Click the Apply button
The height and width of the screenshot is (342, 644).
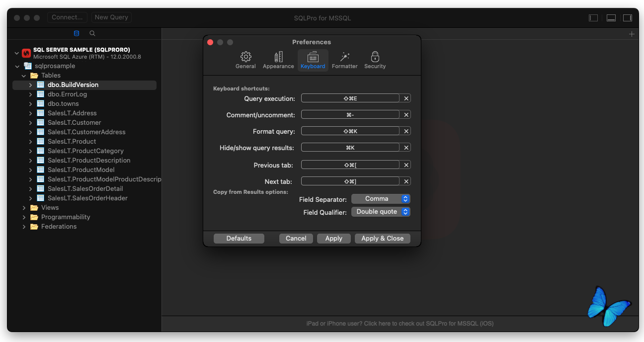[x=334, y=239]
